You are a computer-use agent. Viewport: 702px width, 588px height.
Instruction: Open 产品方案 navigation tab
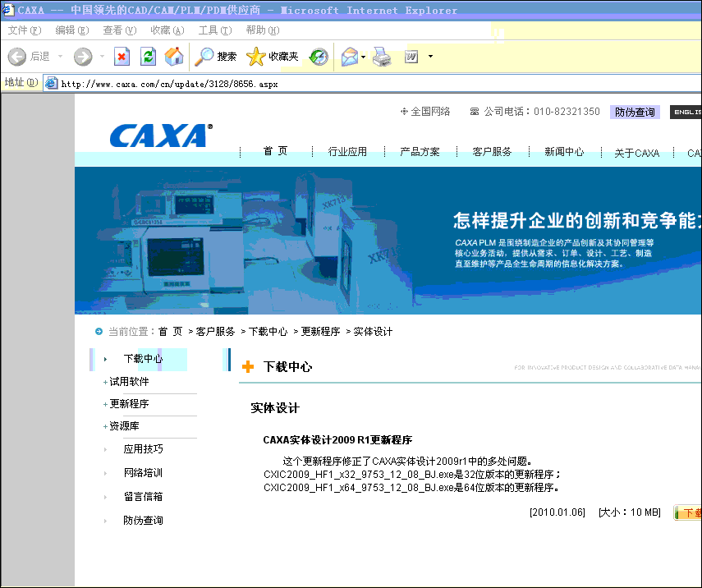[420, 152]
